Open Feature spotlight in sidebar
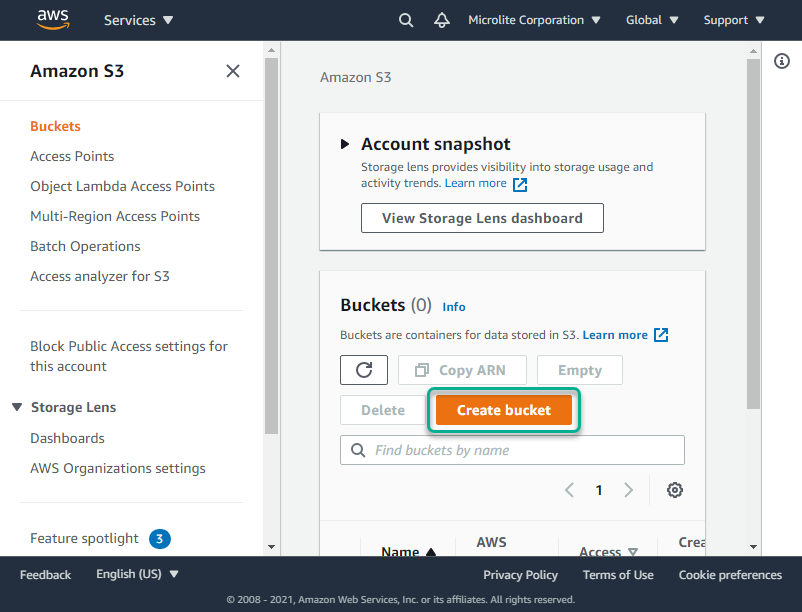 (84, 538)
